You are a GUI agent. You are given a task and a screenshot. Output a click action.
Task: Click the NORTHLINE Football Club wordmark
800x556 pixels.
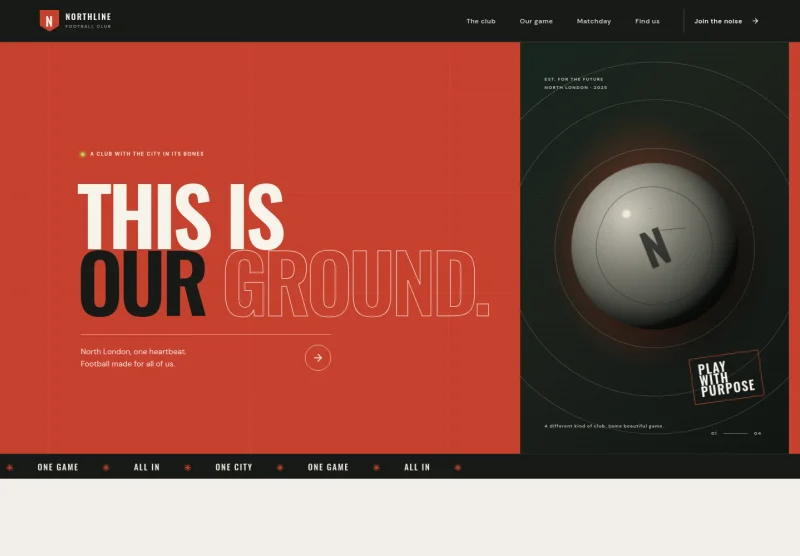[x=88, y=20]
